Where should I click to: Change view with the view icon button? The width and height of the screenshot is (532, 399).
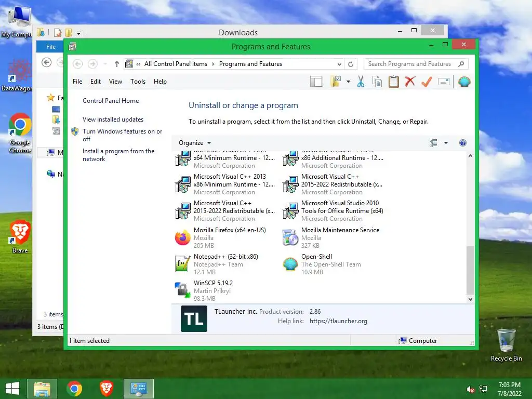[x=433, y=143]
